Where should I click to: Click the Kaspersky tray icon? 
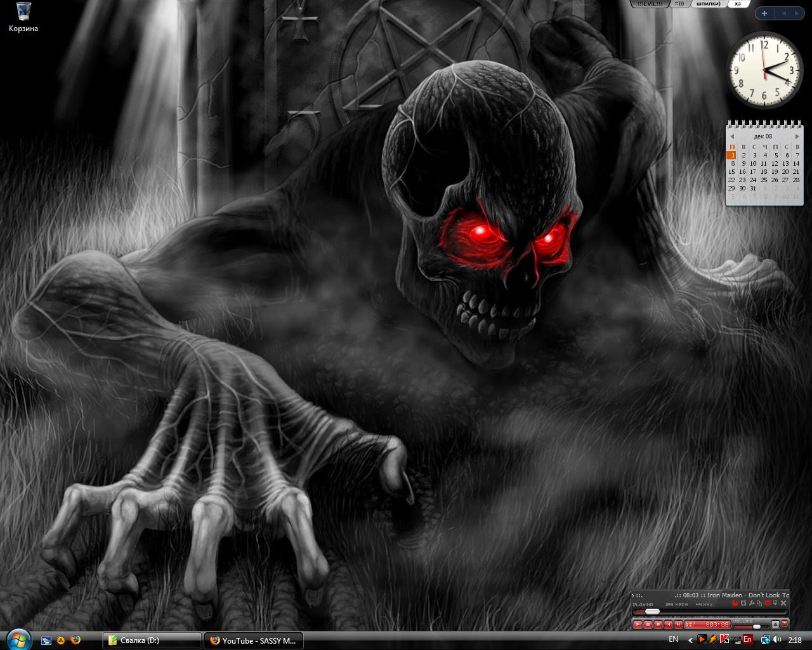coord(724,639)
